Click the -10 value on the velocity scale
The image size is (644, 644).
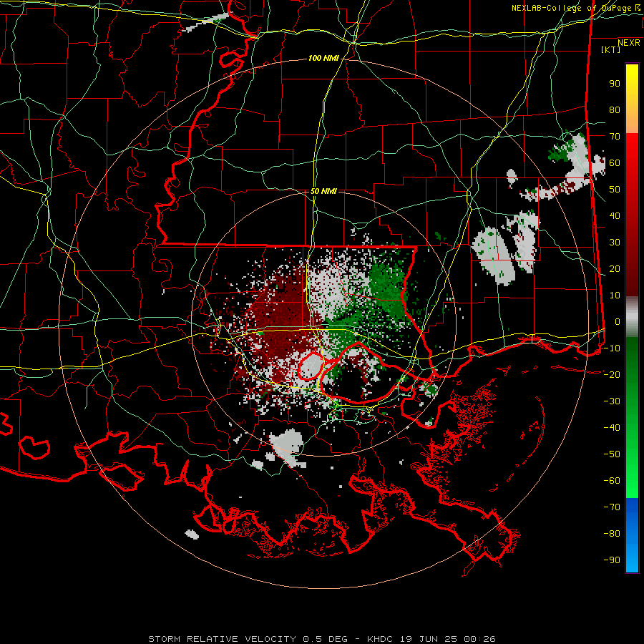612,348
